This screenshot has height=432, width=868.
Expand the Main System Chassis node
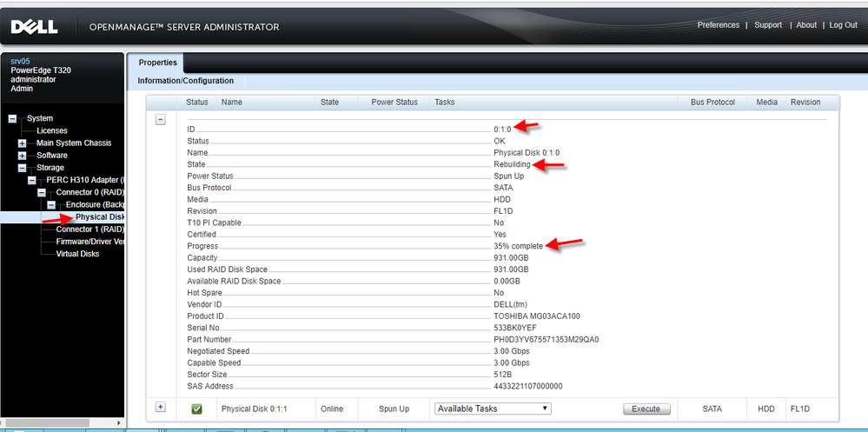[x=22, y=143]
